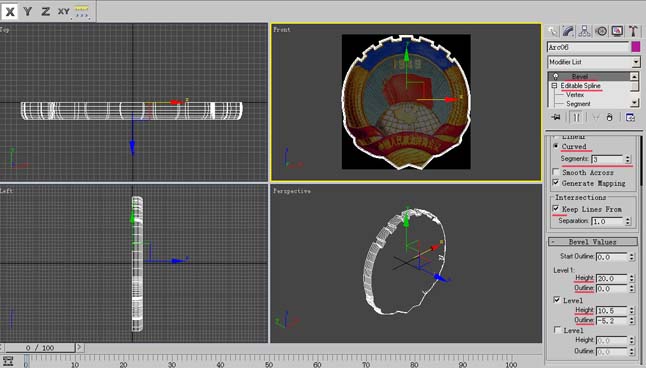Adjust the Separation spinner
Screen dimensions: 646x368
pos(628,221)
